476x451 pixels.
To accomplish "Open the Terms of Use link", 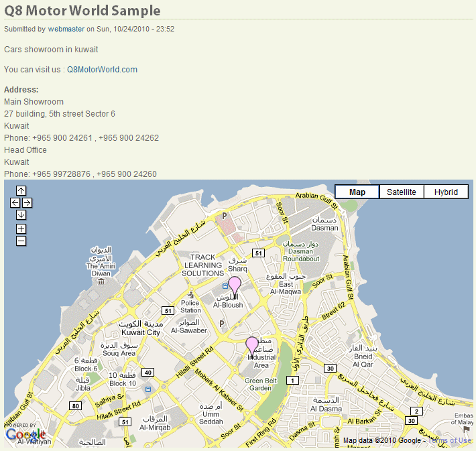I will (x=450, y=440).
